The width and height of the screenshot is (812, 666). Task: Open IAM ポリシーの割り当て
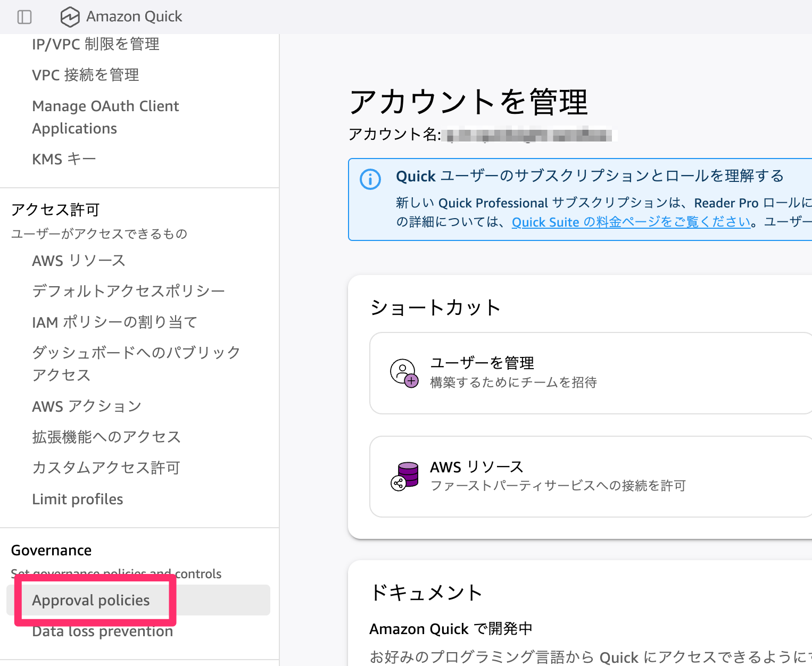coord(114,322)
